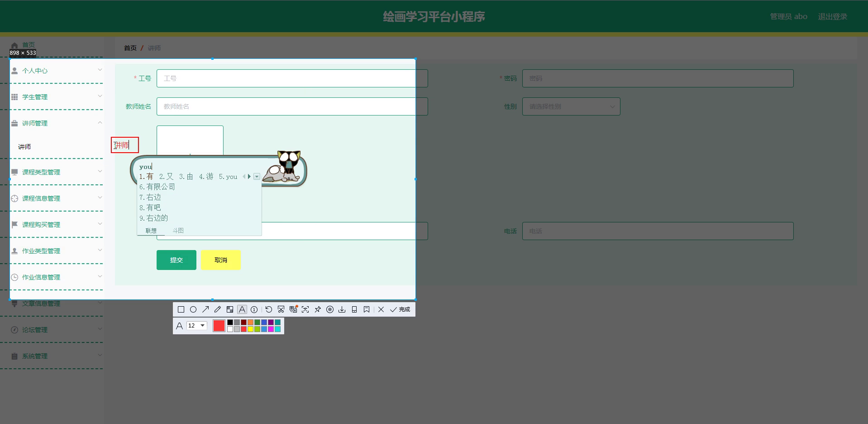Start screen recording from toolbar
Image resolution: width=868 pixels, height=424 pixels.
(330, 309)
